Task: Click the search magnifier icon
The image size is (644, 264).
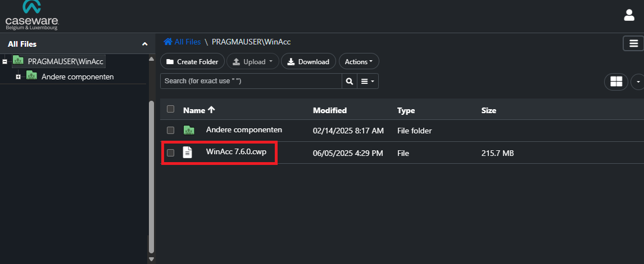Action: 350,82
